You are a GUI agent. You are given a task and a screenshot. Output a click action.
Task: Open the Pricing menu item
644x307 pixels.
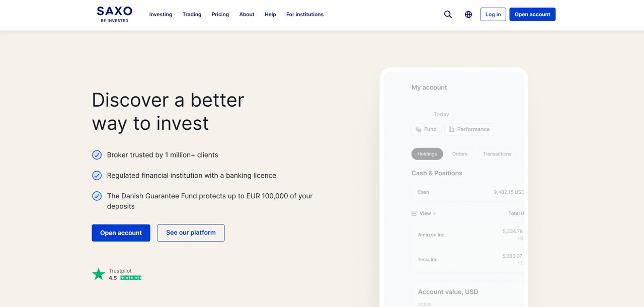coord(220,15)
